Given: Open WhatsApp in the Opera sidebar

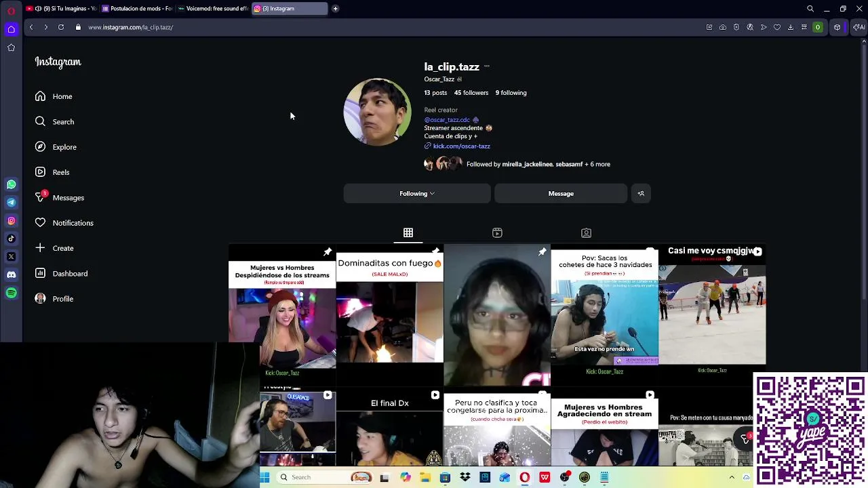Looking at the screenshot, I should pos(12,184).
